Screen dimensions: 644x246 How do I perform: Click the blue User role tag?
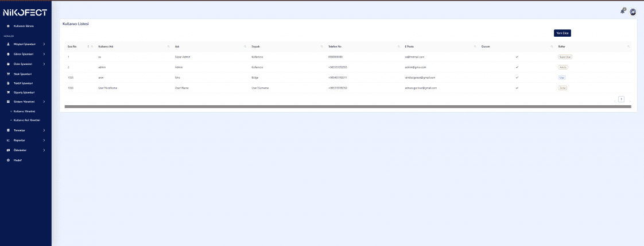[562, 78]
